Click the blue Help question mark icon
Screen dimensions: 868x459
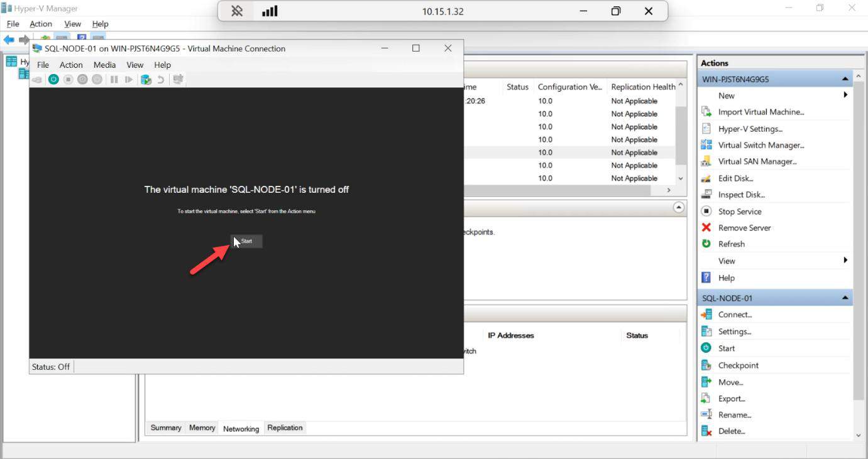(x=706, y=278)
